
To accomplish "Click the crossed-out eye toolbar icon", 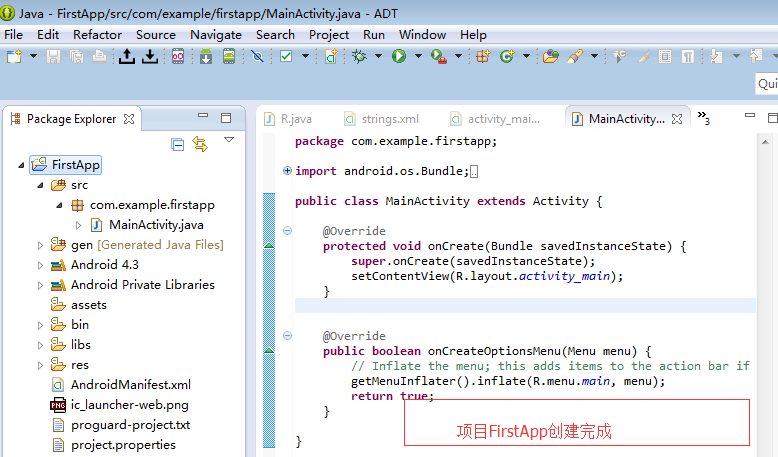I will click(x=257, y=57).
